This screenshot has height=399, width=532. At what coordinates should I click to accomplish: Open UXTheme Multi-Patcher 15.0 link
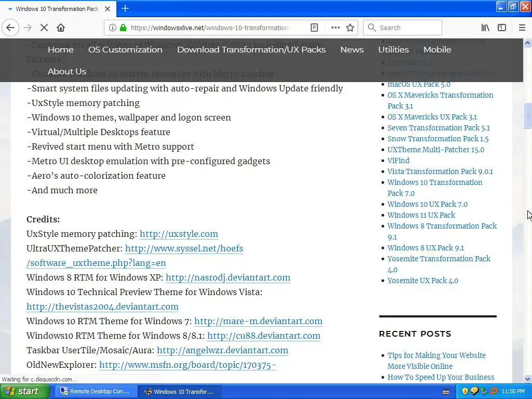[436, 150]
